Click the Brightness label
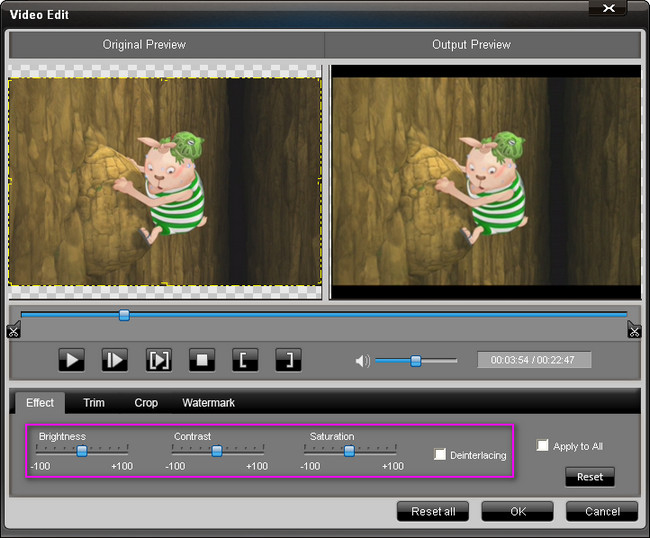 (x=62, y=436)
